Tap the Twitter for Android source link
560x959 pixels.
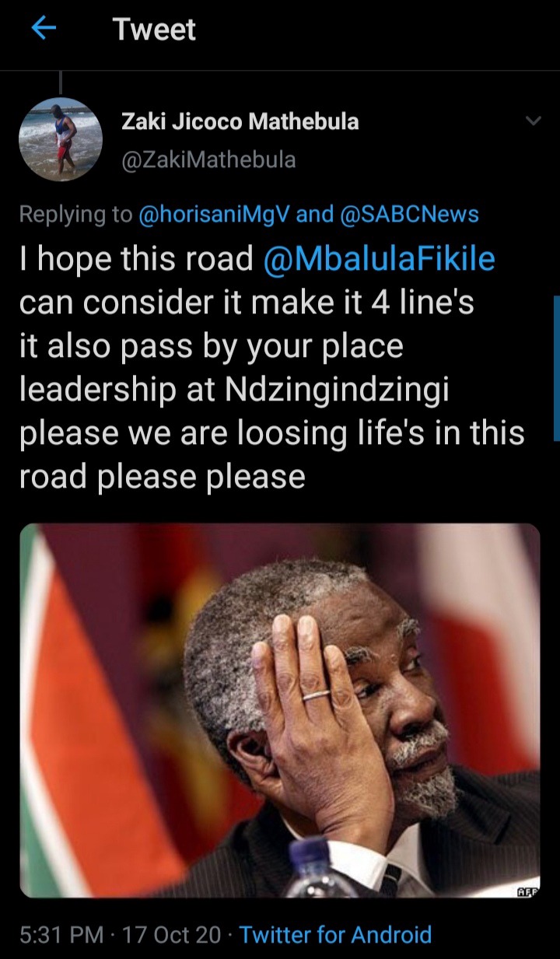pyautogui.click(x=335, y=934)
